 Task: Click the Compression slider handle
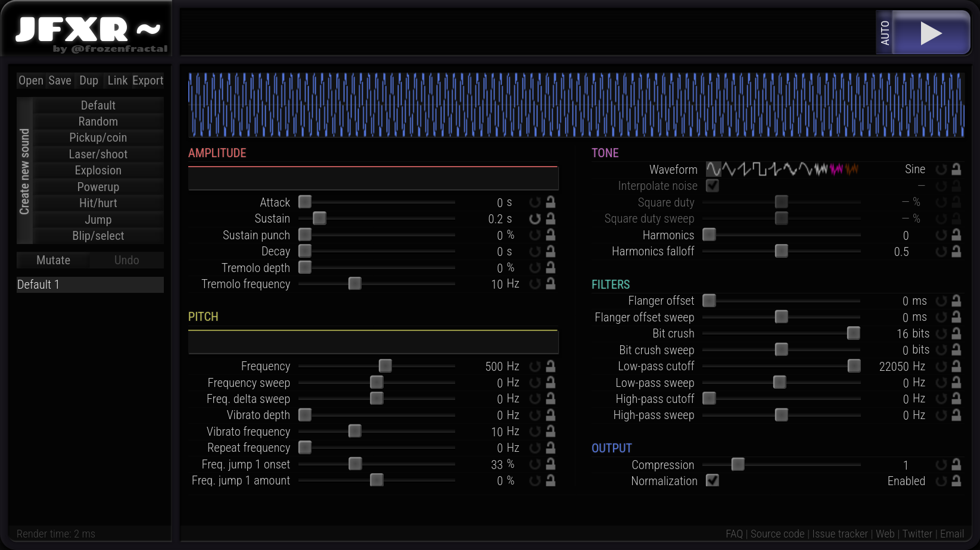tap(738, 464)
